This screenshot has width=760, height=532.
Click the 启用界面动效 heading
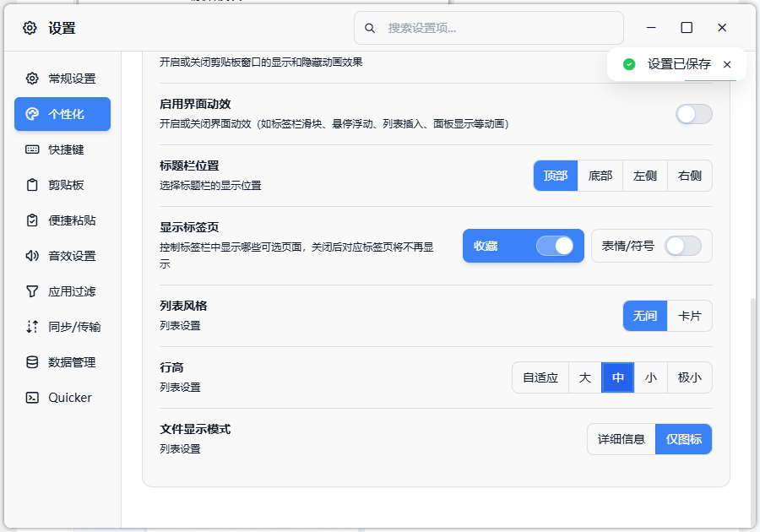195,104
